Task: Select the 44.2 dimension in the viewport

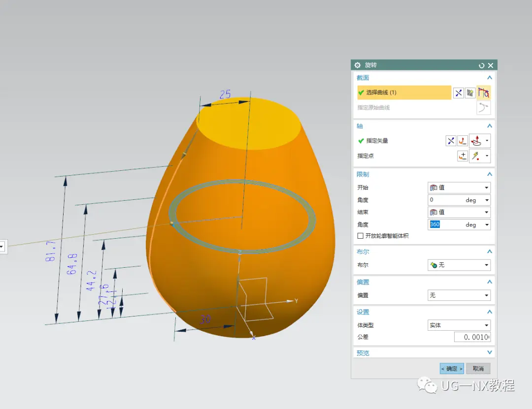Action: click(x=92, y=281)
